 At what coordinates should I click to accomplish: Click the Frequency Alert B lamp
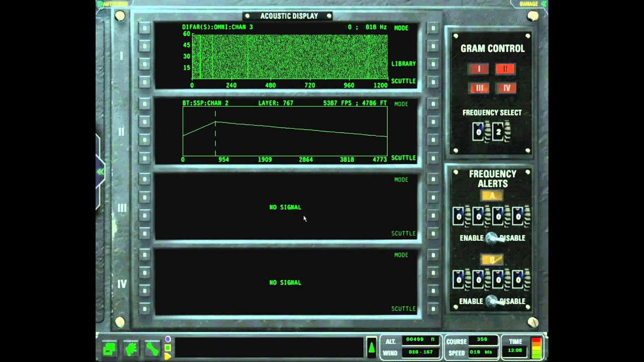tap(492, 260)
